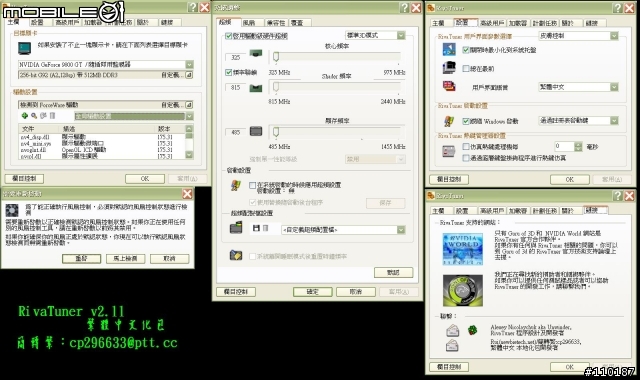Switch to 兼容性 tab in overclocking window
640x380 pixels.
click(x=276, y=23)
